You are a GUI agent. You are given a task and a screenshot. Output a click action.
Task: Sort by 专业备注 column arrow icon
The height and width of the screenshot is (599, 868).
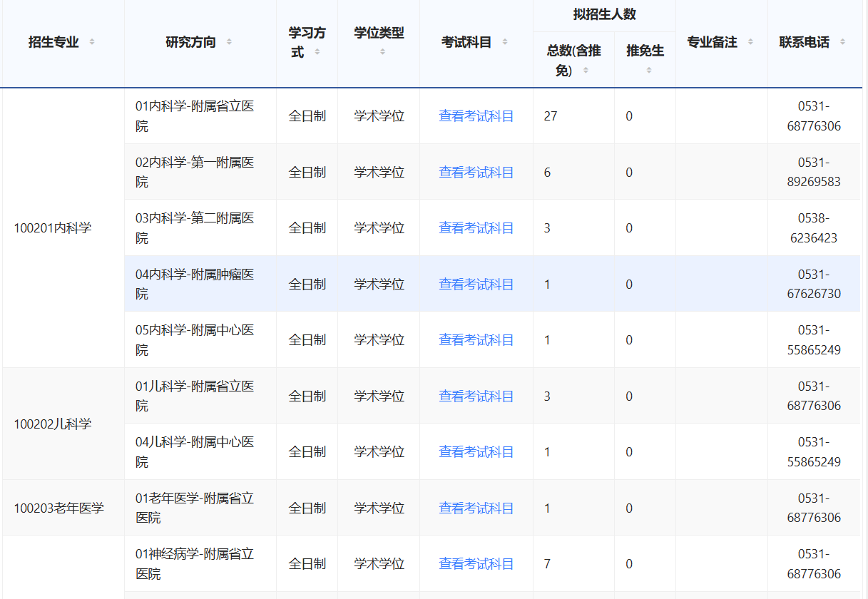tap(750, 42)
